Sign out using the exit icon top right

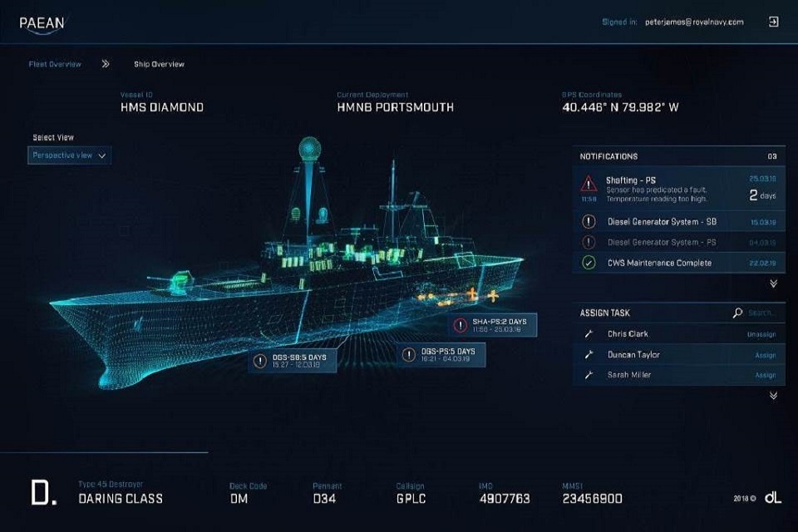[x=772, y=21]
